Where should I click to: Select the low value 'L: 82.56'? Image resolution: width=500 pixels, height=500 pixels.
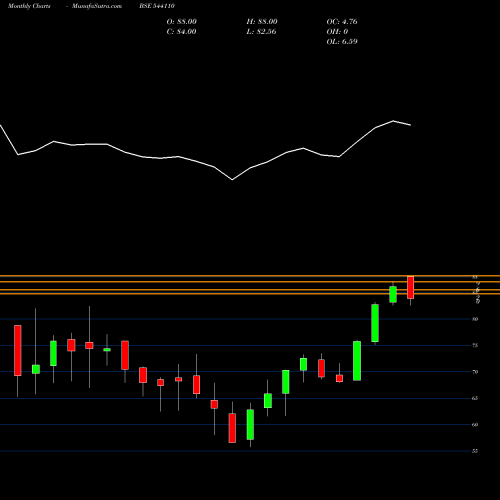point(261,32)
